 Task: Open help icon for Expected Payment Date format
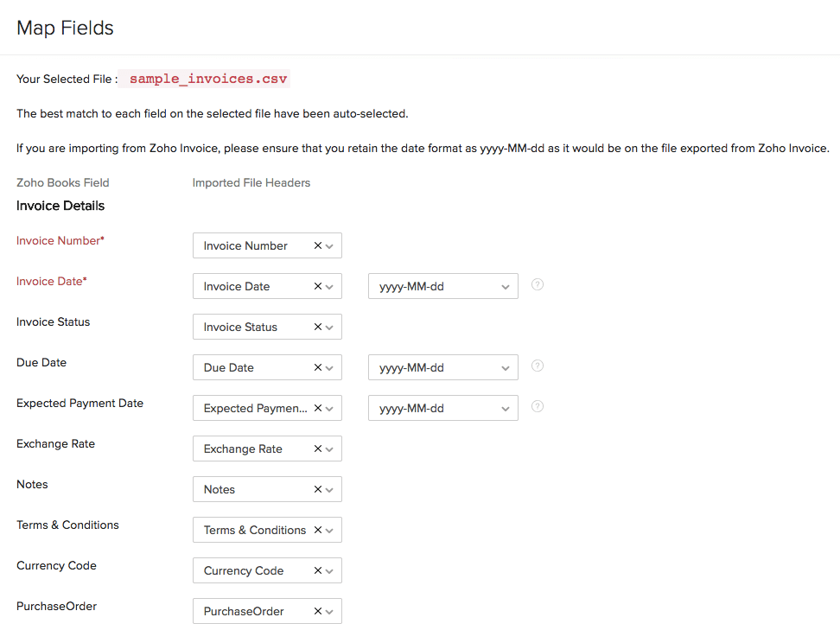[538, 406]
